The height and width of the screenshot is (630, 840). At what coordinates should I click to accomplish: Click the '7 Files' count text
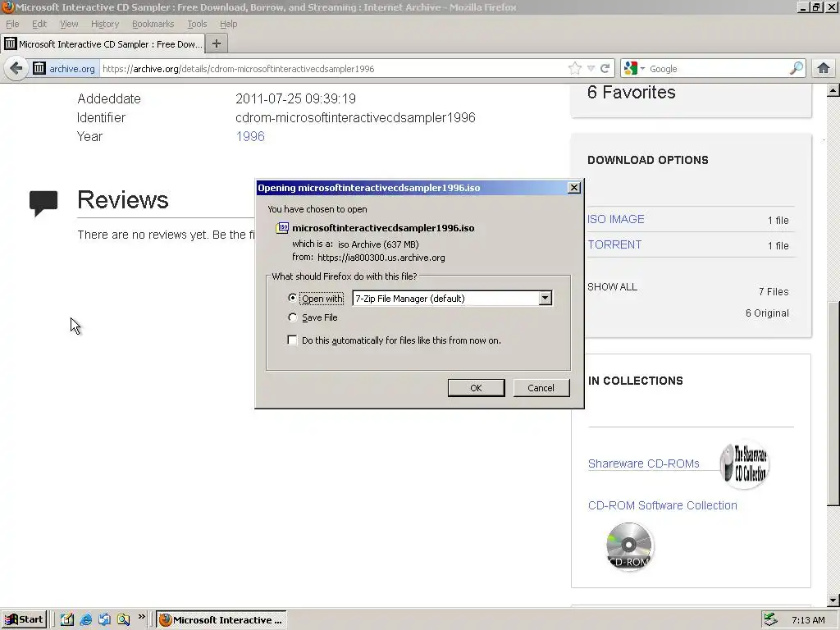click(774, 291)
